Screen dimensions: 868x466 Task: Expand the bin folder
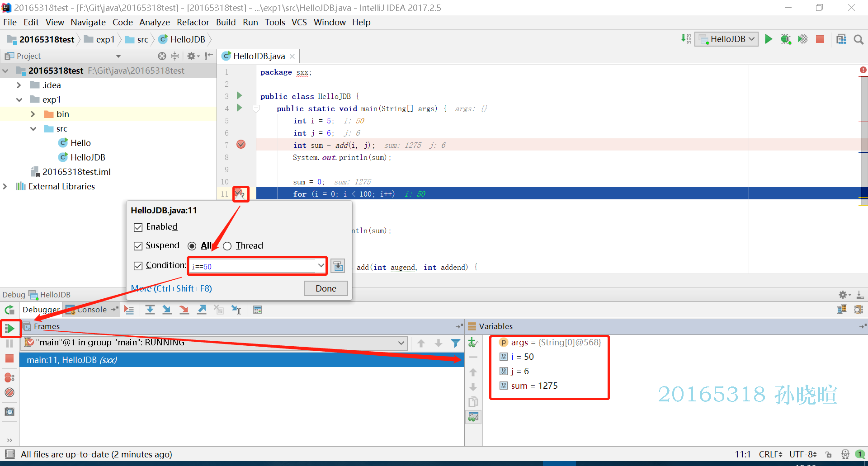point(33,114)
